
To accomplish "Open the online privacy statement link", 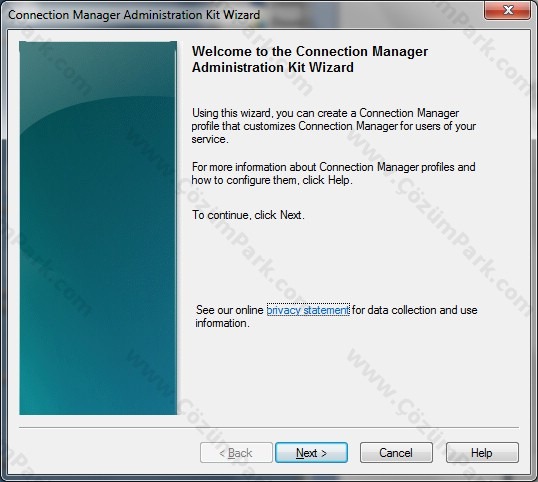I will click(308, 310).
